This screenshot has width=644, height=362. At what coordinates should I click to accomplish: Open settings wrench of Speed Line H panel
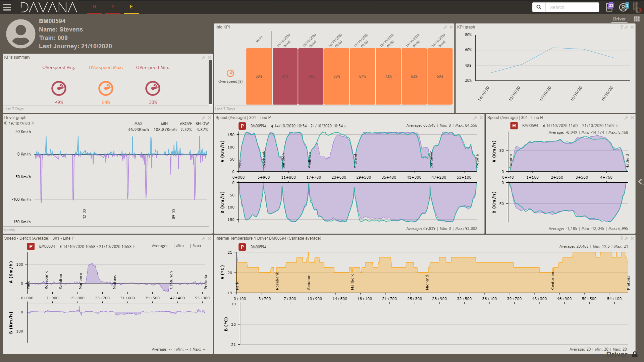(x=626, y=118)
